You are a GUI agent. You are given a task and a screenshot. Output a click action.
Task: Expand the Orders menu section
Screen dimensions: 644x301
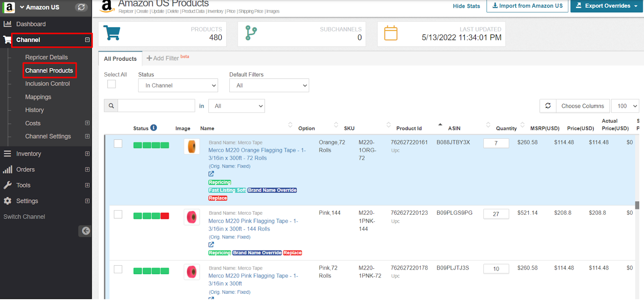tap(87, 170)
